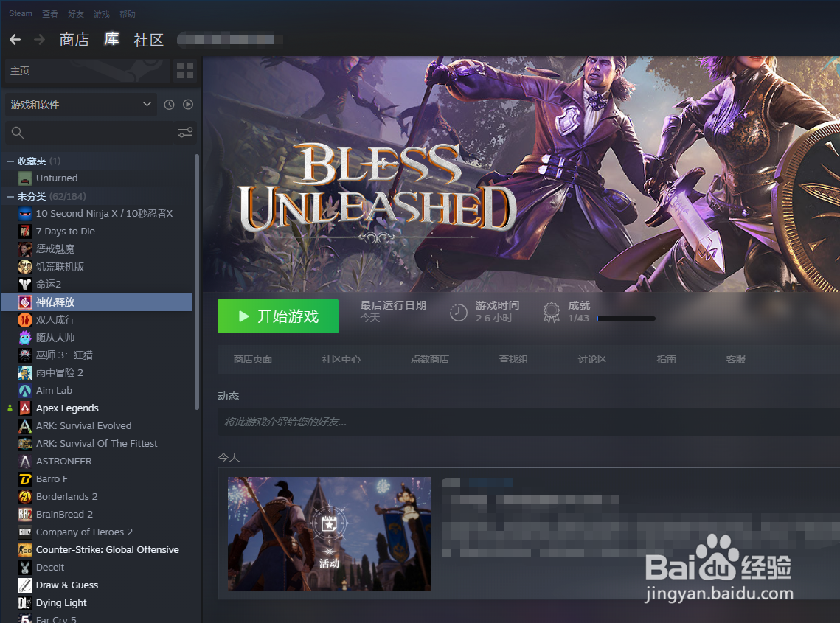Open 商店页面 link
This screenshot has height=623, width=840.
click(252, 360)
